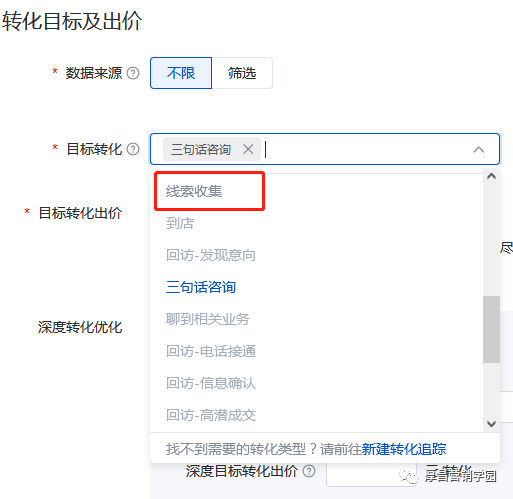Viewport: 513px width, 499px height.
Task: Open help icon beside 数据来源
Action: coord(133,73)
